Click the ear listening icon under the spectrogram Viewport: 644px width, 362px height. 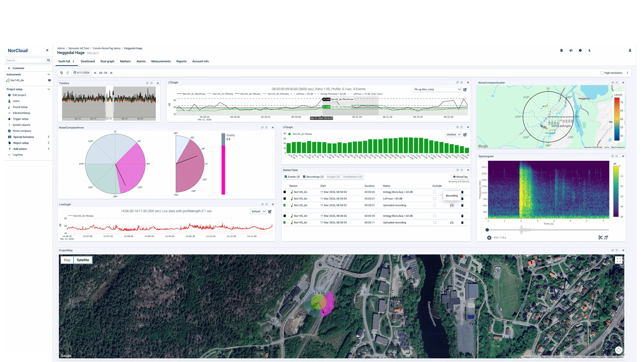coord(606,238)
